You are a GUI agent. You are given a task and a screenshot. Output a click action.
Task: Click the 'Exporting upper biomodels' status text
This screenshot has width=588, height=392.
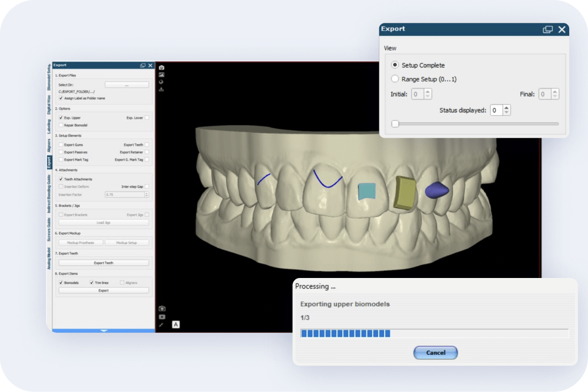click(345, 304)
